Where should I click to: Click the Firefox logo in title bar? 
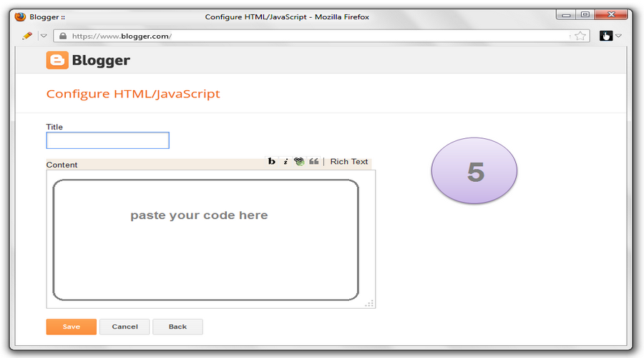20,16
